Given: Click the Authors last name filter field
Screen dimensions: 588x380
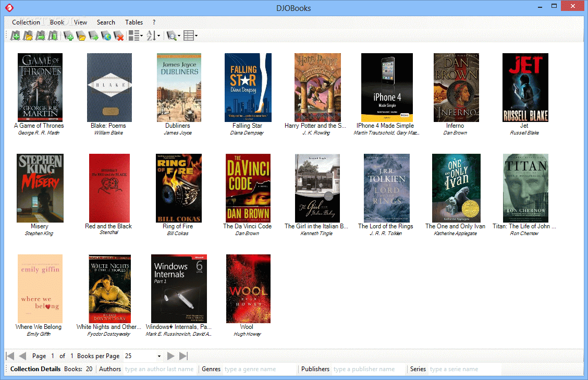Looking at the screenshot, I should pyautogui.click(x=160, y=369).
